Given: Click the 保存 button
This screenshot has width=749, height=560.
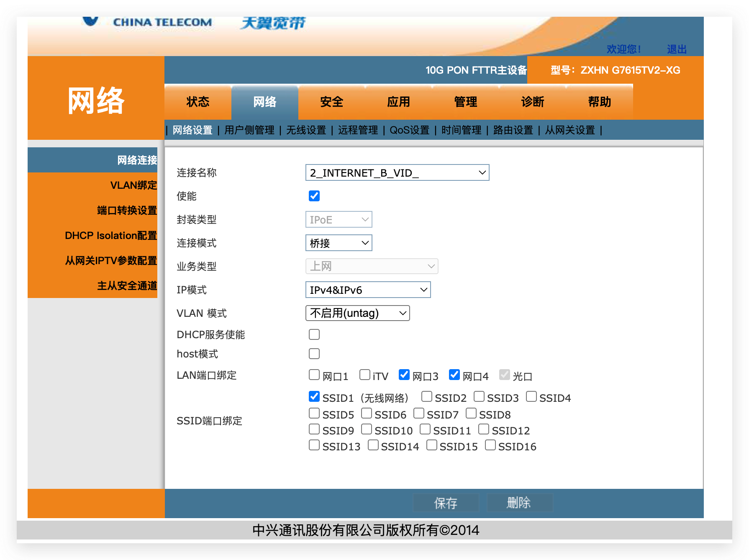Looking at the screenshot, I should pos(445,503).
